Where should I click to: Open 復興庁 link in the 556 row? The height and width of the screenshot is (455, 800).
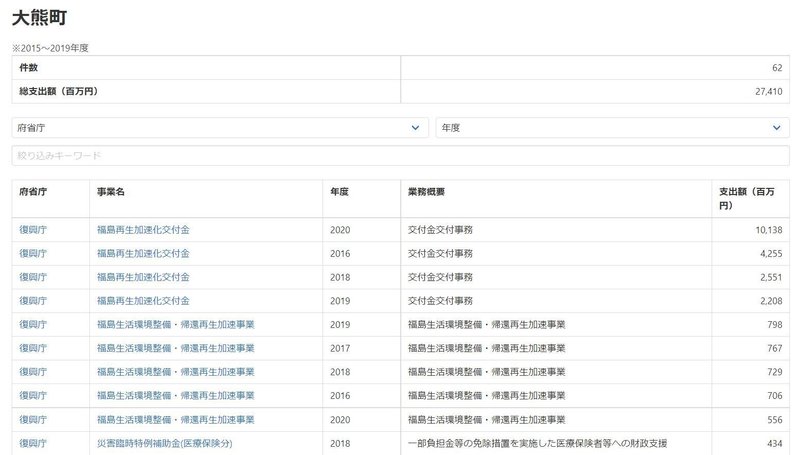click(33, 420)
